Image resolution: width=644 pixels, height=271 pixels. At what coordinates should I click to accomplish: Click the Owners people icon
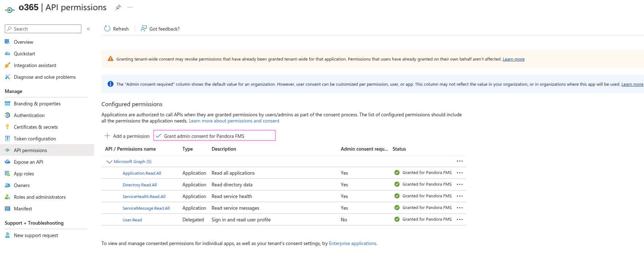coord(7,185)
